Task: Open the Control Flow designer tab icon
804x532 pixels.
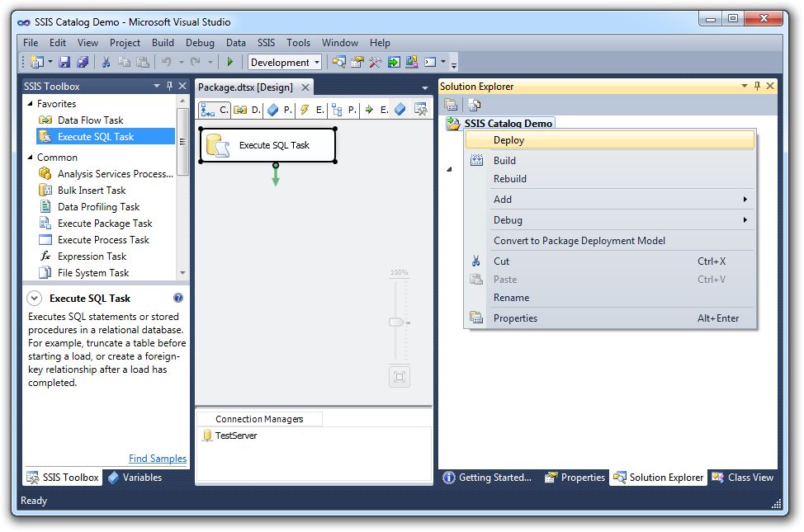Action: [208, 109]
